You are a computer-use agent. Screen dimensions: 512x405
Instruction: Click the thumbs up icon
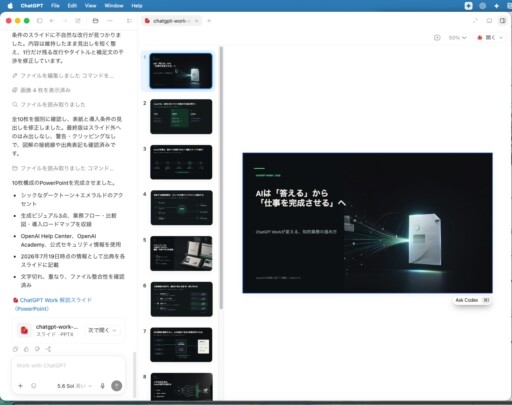[x=26, y=349]
